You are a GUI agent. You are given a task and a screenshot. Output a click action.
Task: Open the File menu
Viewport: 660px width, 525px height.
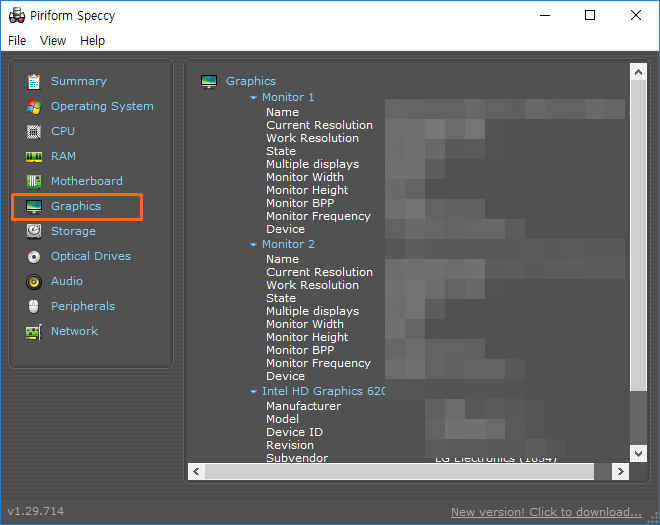click(x=17, y=40)
